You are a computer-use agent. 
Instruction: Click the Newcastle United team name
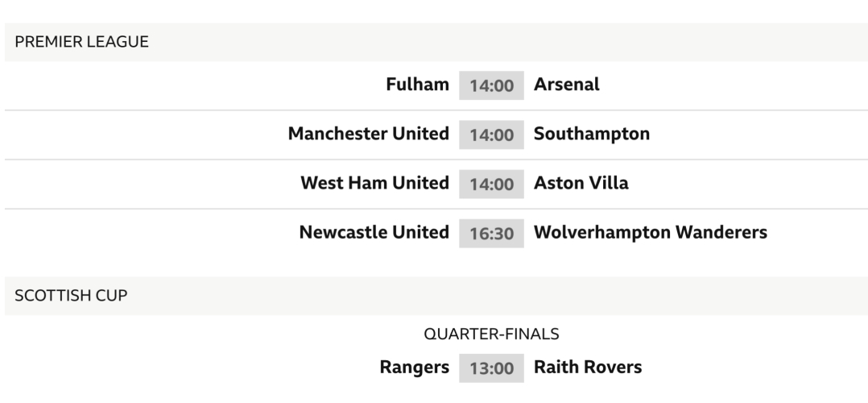374,232
